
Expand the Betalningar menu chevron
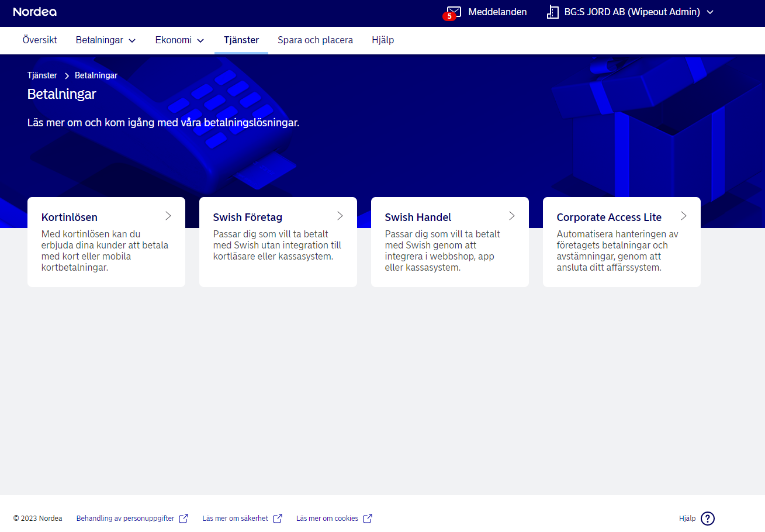click(132, 40)
